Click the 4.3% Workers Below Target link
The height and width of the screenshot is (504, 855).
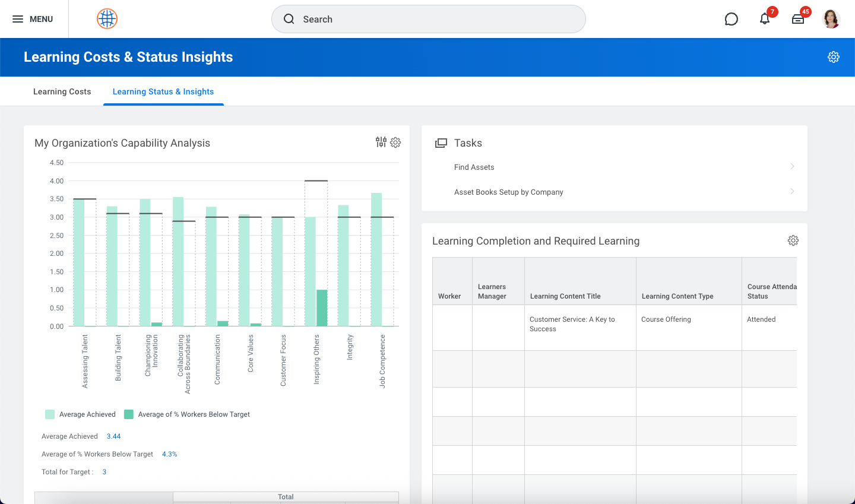click(x=169, y=454)
